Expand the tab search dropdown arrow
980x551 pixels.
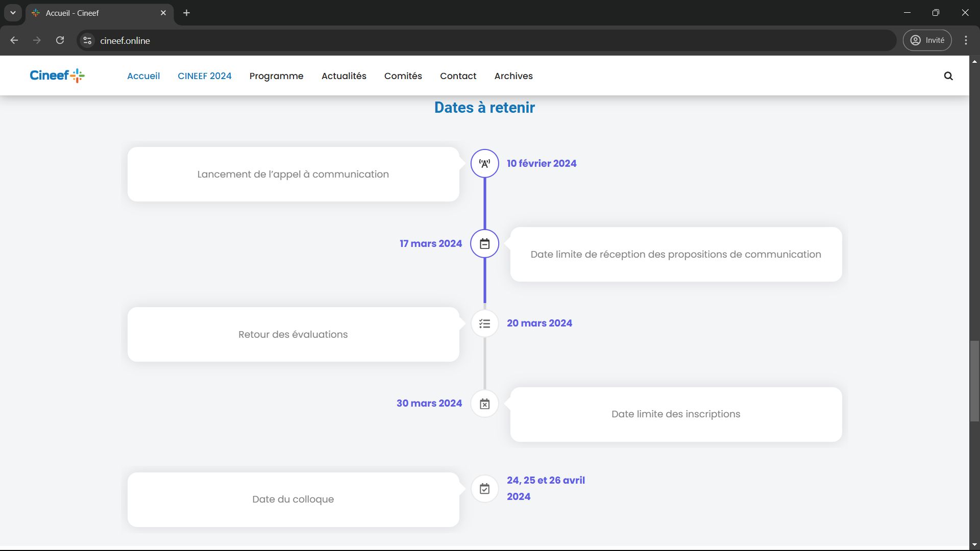pos(13,13)
